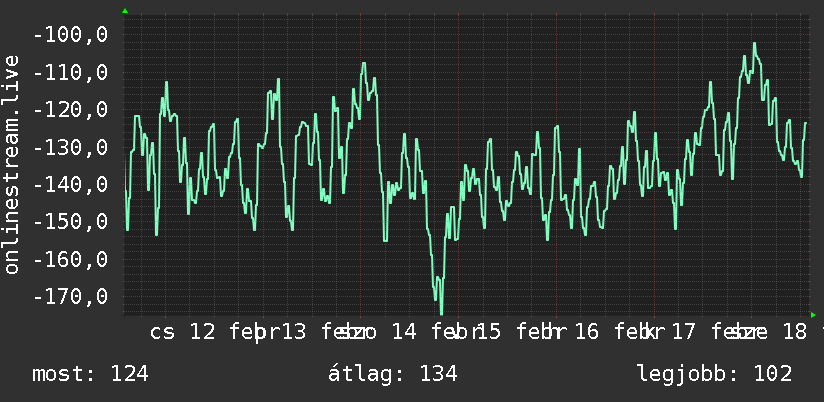Click the -120,0 y-axis label

pos(70,110)
